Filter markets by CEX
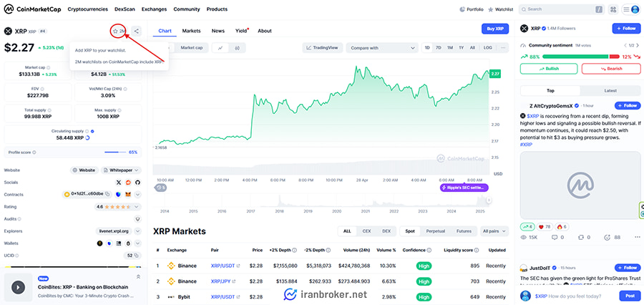This screenshot has width=644, height=305. pyautogui.click(x=366, y=231)
